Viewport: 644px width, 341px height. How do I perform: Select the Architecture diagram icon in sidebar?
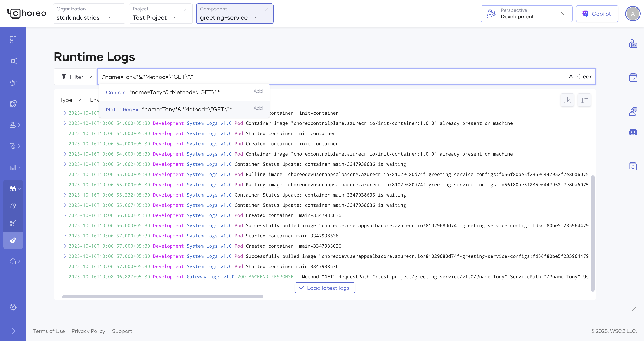pos(13,61)
